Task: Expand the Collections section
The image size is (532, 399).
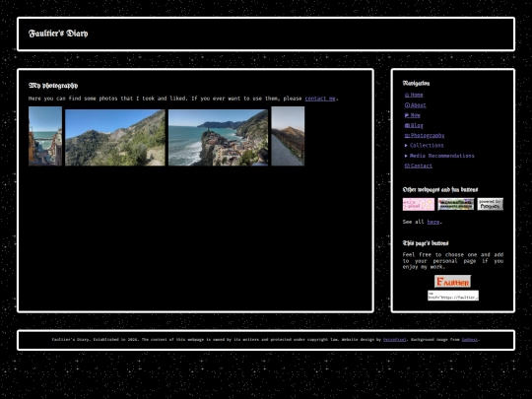Action: [424, 146]
